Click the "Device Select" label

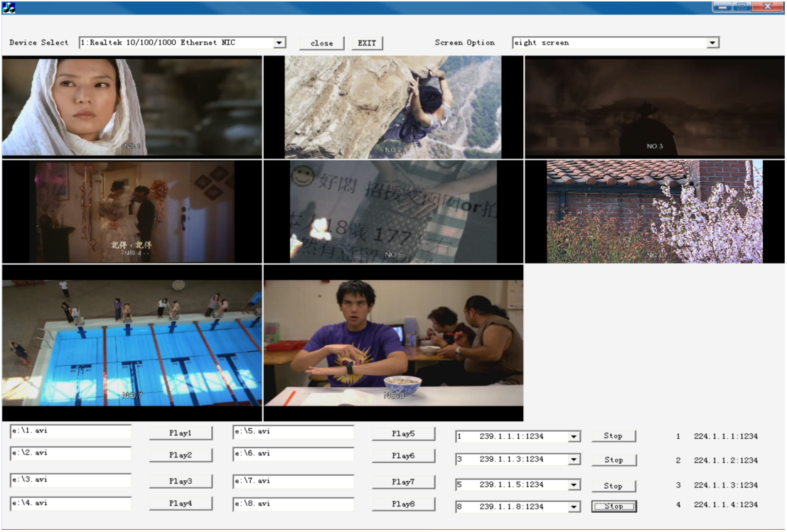[x=38, y=43]
